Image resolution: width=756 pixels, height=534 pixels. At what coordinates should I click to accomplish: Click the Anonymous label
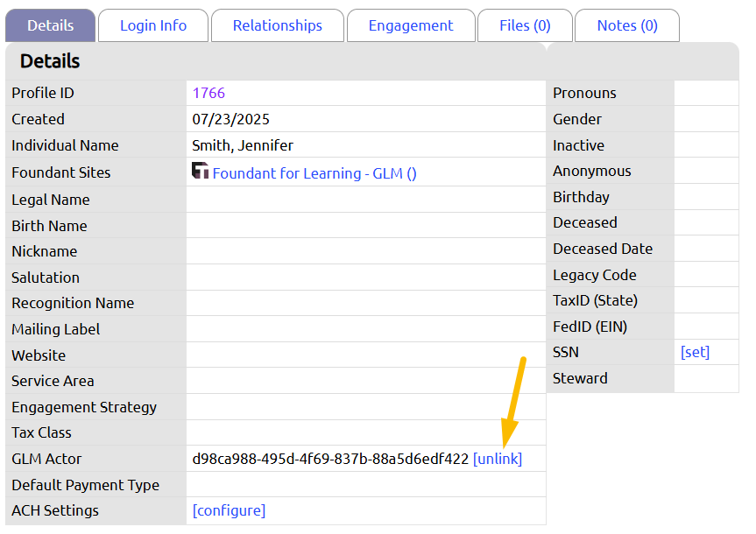pos(592,171)
